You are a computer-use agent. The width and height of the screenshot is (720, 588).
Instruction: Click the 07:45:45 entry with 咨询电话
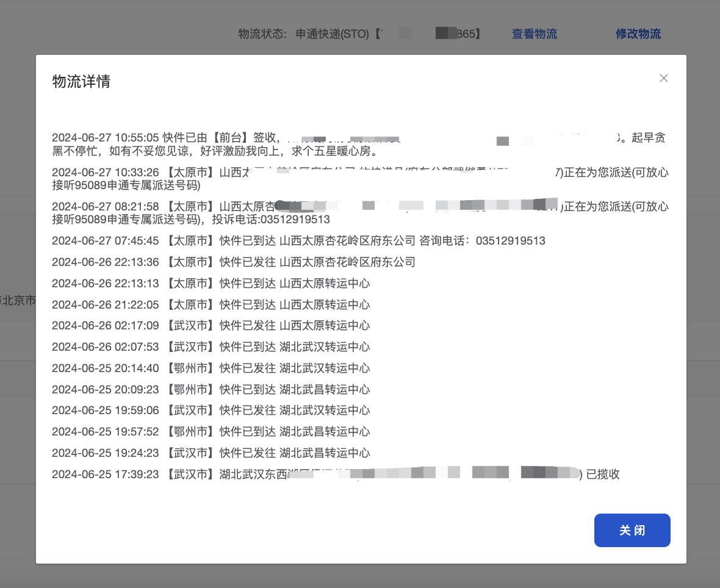(298, 241)
